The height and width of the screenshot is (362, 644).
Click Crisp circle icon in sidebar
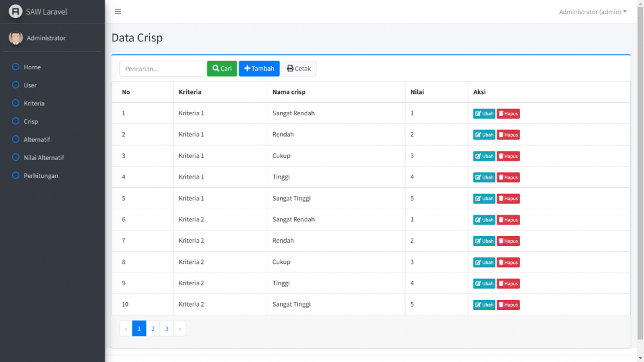[15, 121]
